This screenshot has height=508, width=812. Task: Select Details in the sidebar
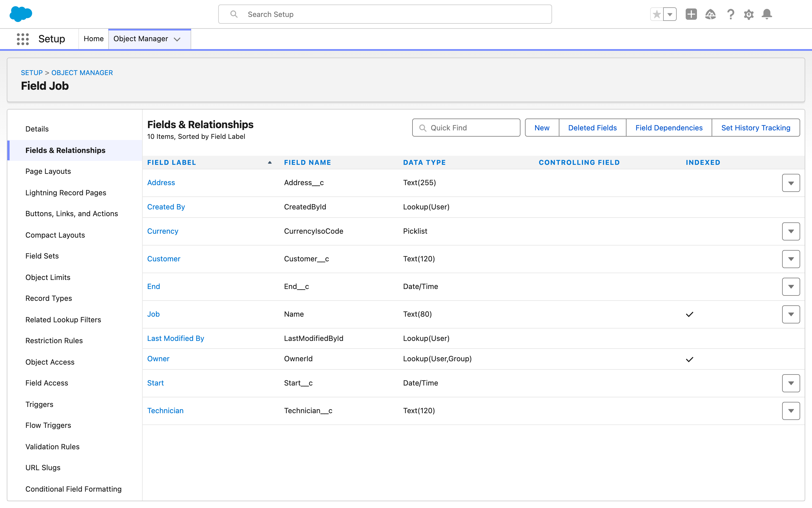(37, 129)
